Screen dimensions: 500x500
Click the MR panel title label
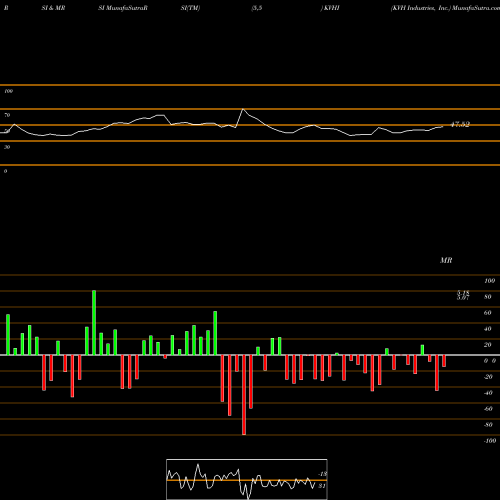coord(446,260)
